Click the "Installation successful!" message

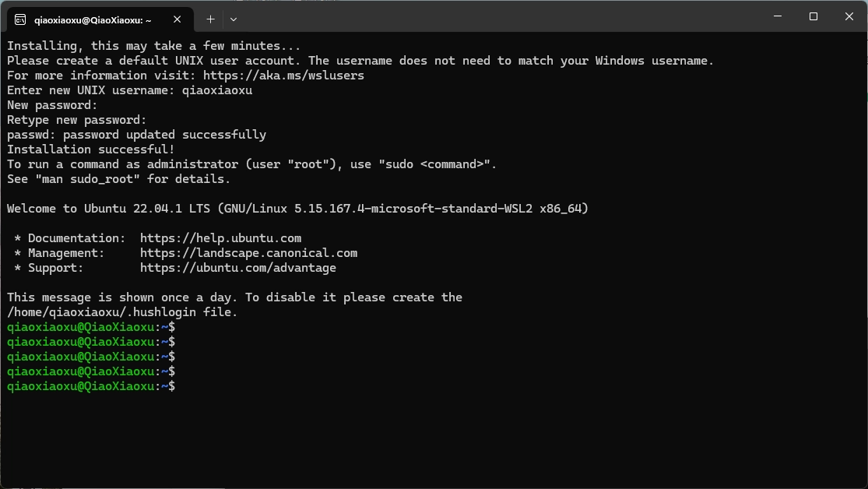point(91,150)
